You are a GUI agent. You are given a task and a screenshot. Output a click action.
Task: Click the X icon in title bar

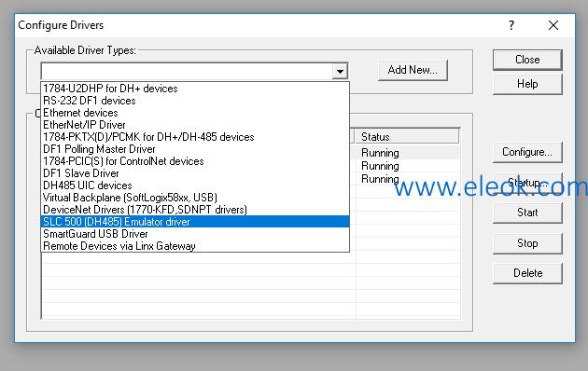tap(553, 25)
